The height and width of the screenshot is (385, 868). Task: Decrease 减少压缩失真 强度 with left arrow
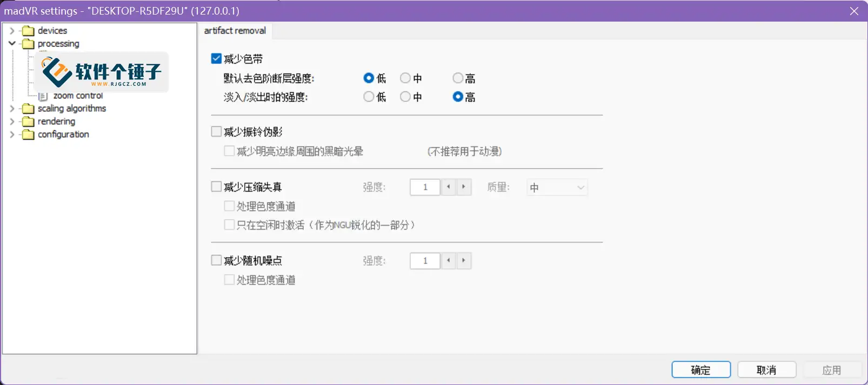449,187
